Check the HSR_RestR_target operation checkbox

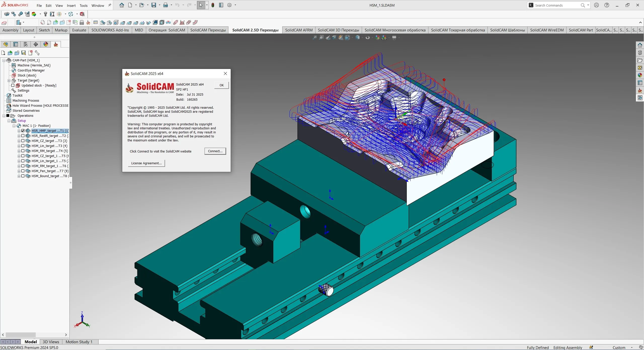click(23, 136)
